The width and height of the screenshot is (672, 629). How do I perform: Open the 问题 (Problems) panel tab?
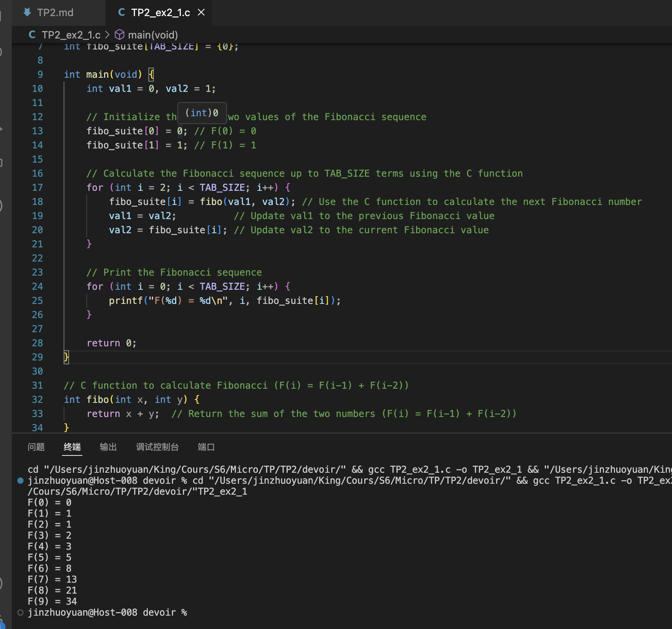(36, 447)
